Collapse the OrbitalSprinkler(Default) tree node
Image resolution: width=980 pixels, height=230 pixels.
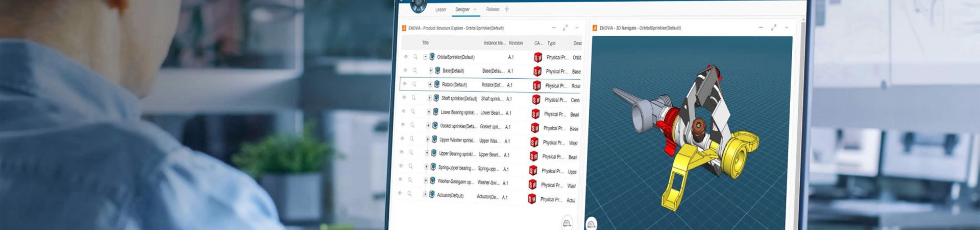[425, 57]
